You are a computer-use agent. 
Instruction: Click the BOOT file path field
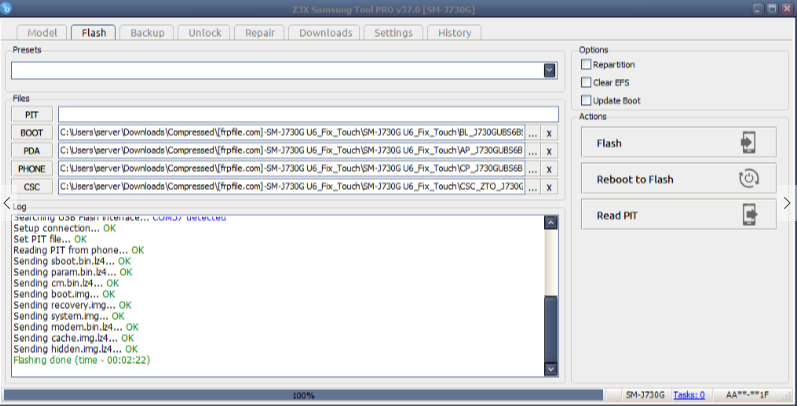click(291, 133)
